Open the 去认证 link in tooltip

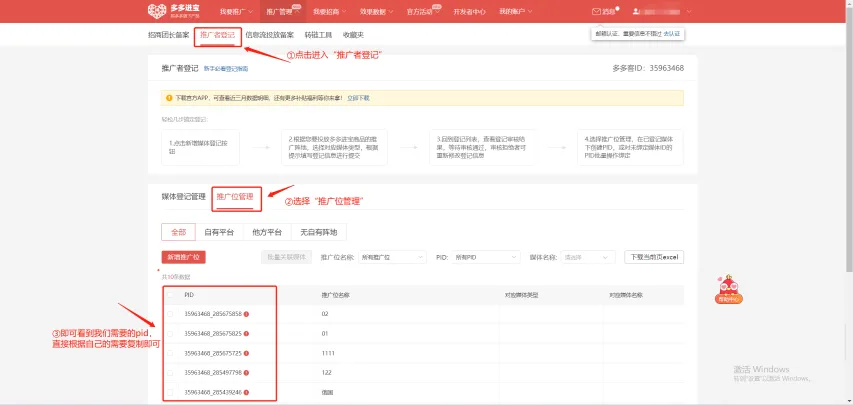tap(672, 34)
